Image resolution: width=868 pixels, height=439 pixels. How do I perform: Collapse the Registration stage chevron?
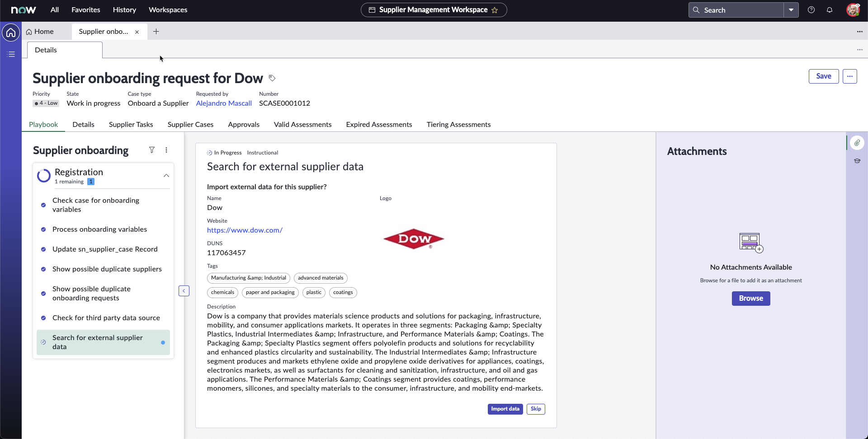coord(166,176)
